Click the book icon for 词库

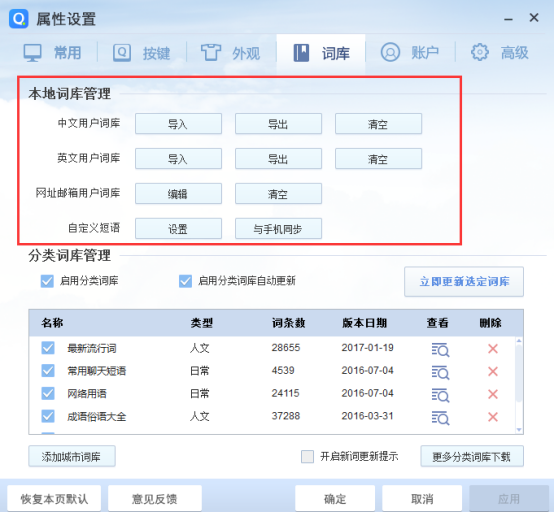point(301,53)
